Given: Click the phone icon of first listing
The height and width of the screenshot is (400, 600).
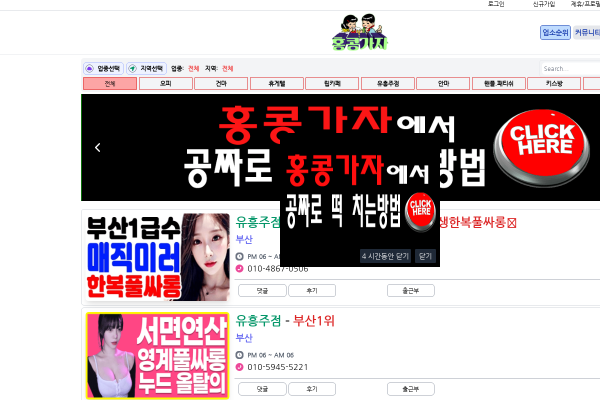Looking at the screenshot, I should (240, 269).
